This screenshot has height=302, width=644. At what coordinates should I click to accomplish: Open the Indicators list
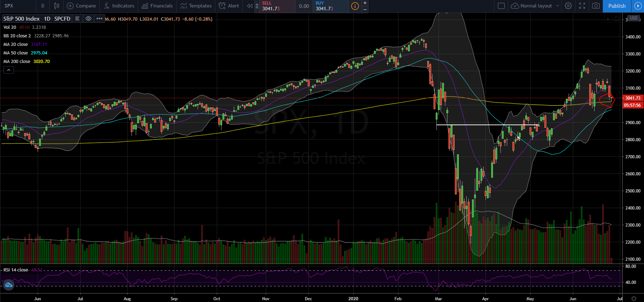[x=119, y=6]
